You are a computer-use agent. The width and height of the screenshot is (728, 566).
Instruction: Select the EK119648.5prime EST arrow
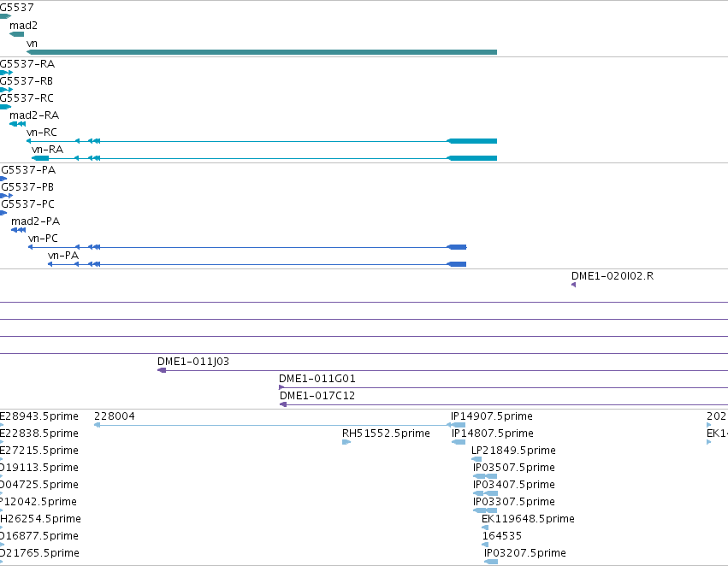pyautogui.click(x=485, y=528)
